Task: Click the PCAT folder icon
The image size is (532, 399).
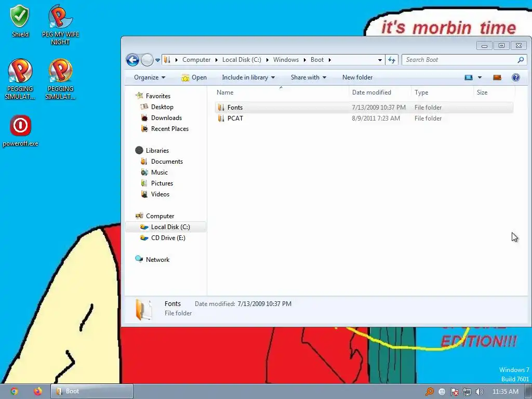Action: [221, 118]
